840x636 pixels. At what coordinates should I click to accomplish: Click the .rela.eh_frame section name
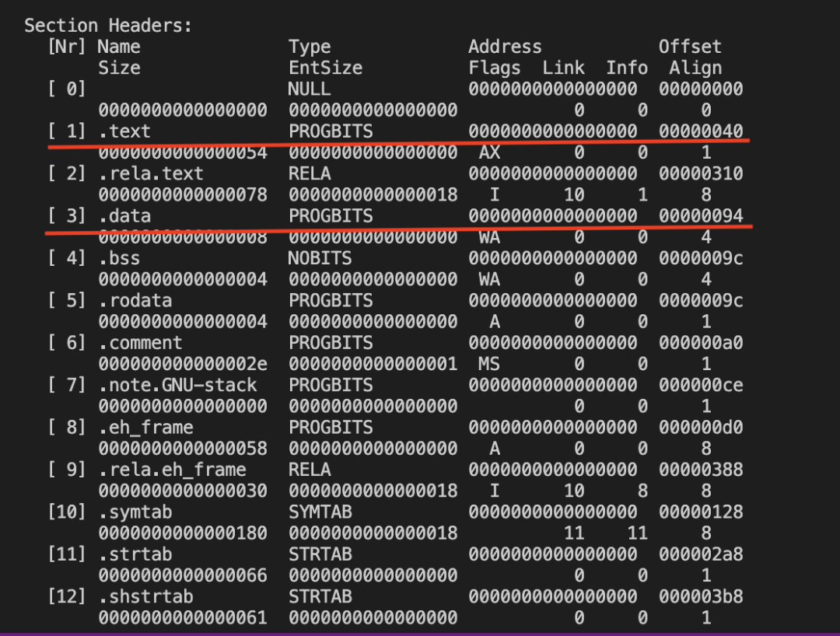172,470
